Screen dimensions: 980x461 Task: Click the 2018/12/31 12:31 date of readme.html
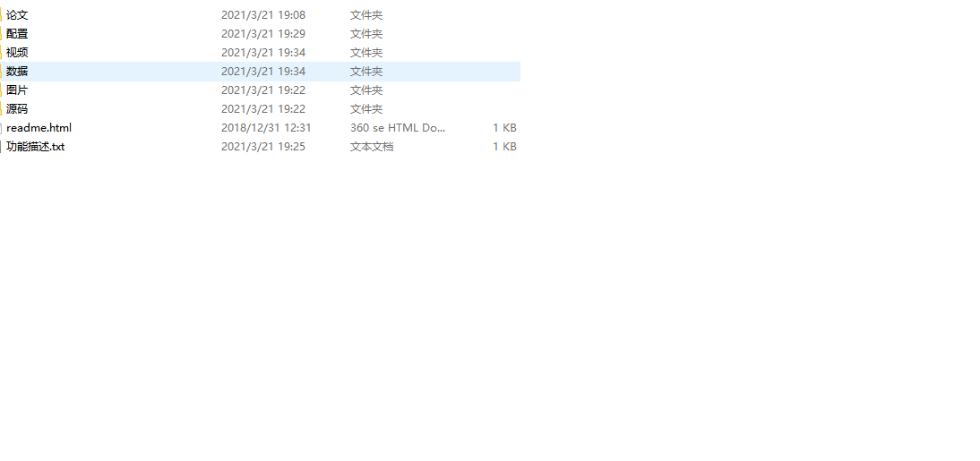[266, 127]
